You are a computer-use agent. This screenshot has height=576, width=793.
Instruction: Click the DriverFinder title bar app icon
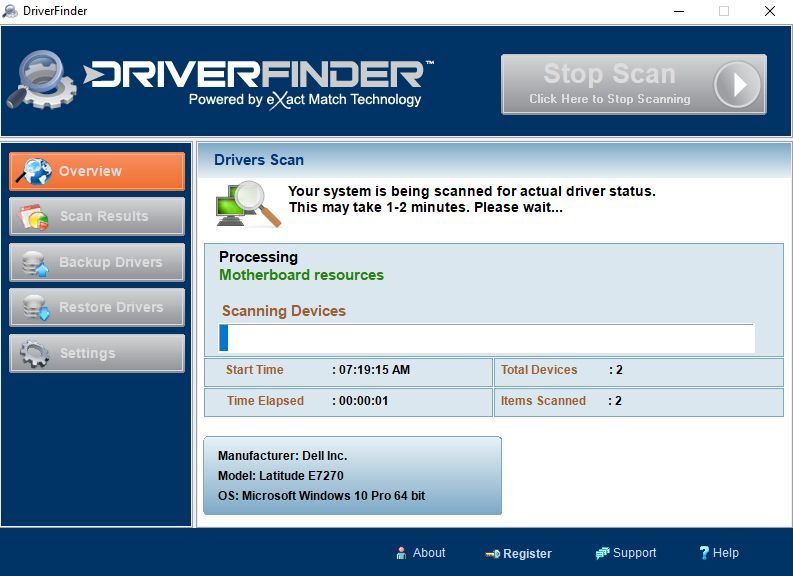pos(10,11)
